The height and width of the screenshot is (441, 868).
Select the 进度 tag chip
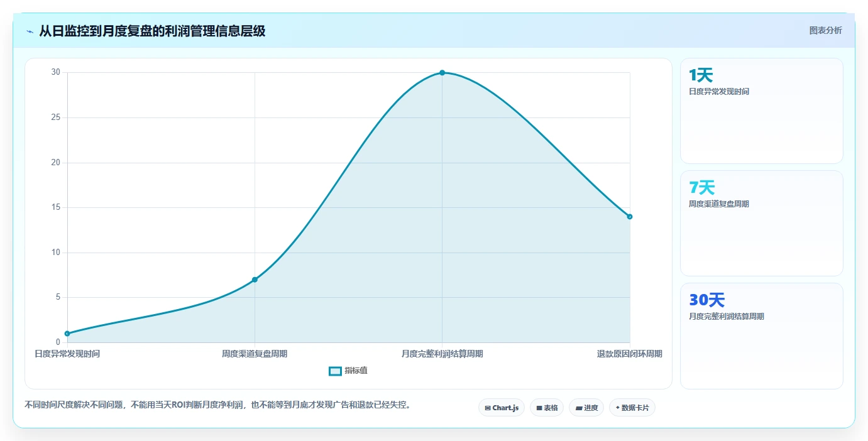(586, 408)
